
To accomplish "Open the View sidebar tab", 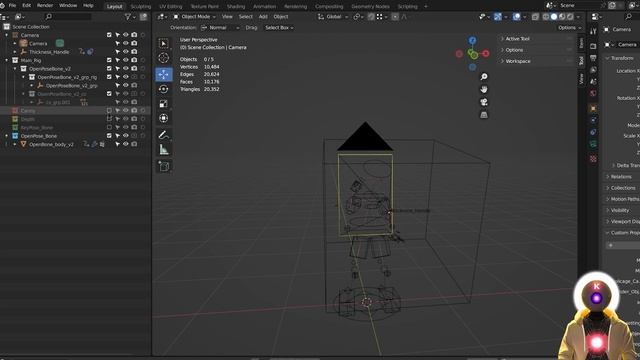I will coord(581,79).
